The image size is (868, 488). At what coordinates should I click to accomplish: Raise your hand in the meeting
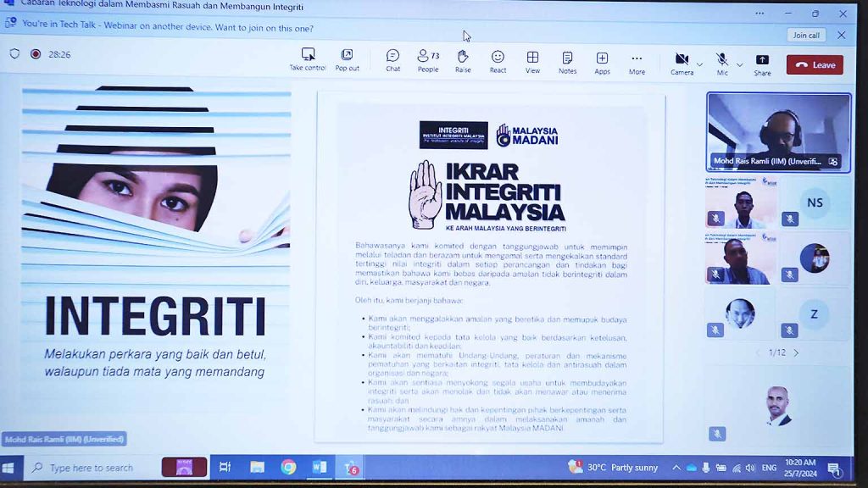pos(463,59)
